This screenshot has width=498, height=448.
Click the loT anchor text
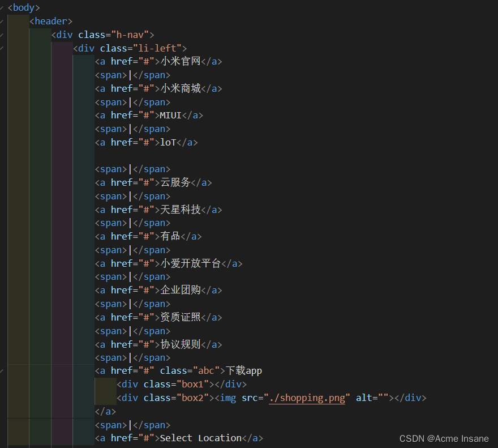coord(168,143)
